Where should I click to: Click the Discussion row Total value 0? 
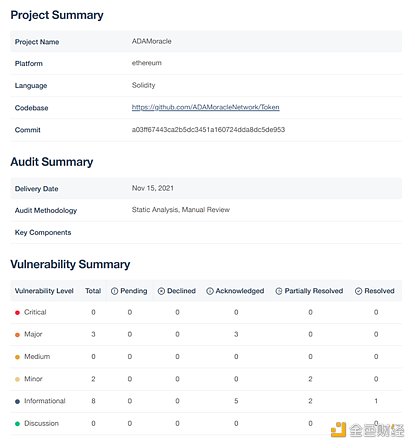(x=93, y=423)
